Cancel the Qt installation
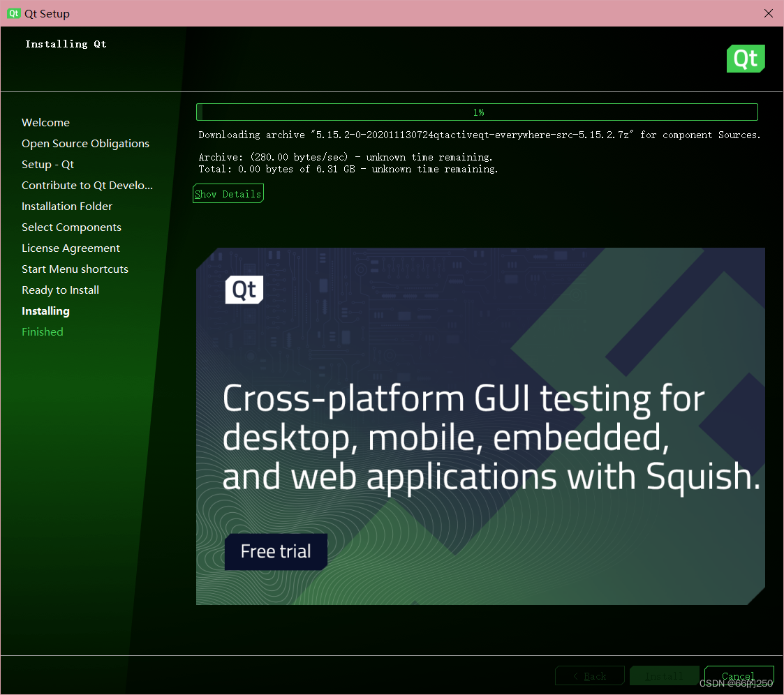This screenshot has width=784, height=695. [x=739, y=675]
